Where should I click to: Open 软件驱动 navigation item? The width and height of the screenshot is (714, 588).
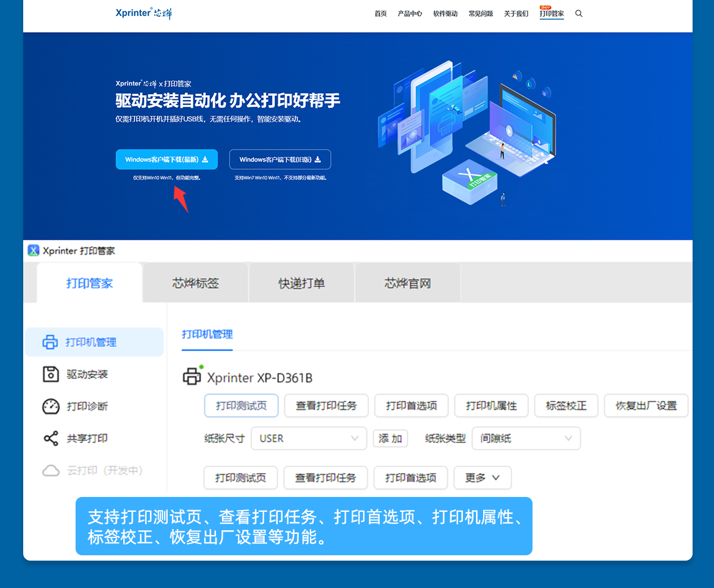pos(445,14)
